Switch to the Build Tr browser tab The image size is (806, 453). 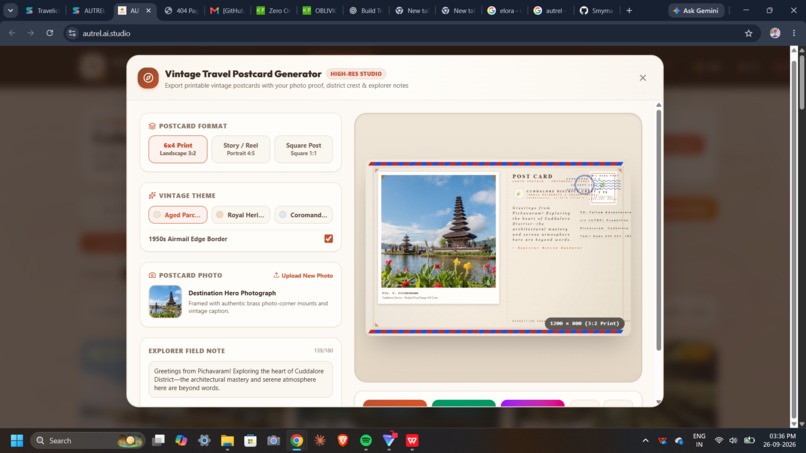click(x=366, y=10)
